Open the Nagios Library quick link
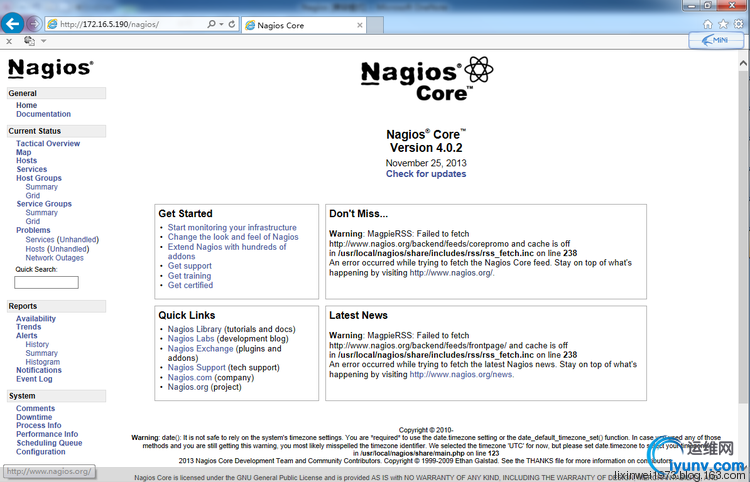This screenshot has height=482, width=750. click(195, 329)
